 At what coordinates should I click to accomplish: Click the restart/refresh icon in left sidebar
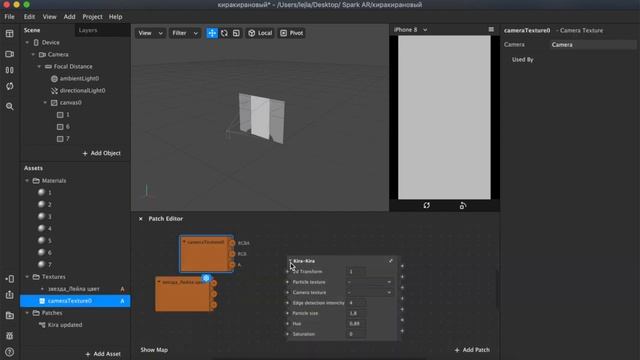coord(9,86)
